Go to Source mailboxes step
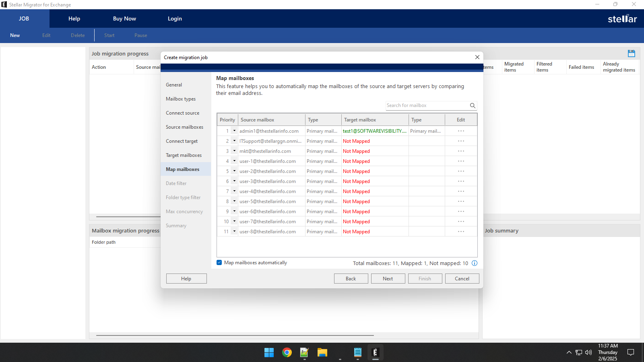Viewport: 644px width, 362px height. tap(184, 127)
